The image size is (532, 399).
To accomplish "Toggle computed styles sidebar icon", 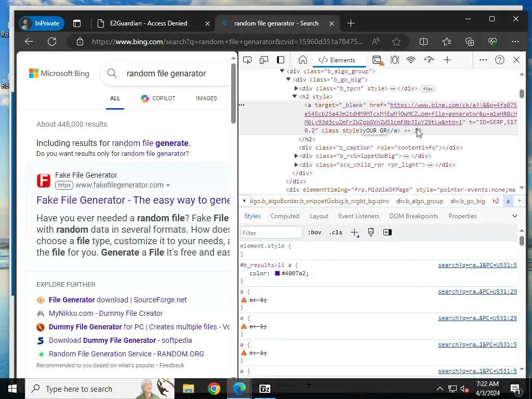I will pyautogui.click(x=387, y=232).
